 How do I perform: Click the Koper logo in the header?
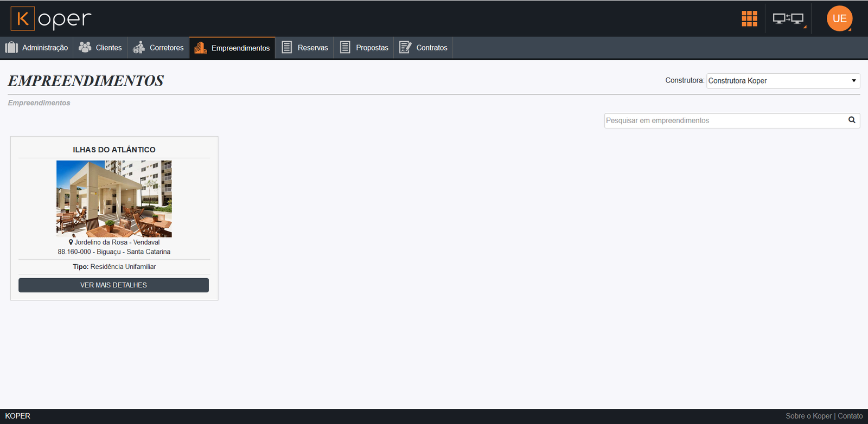pos(51,19)
